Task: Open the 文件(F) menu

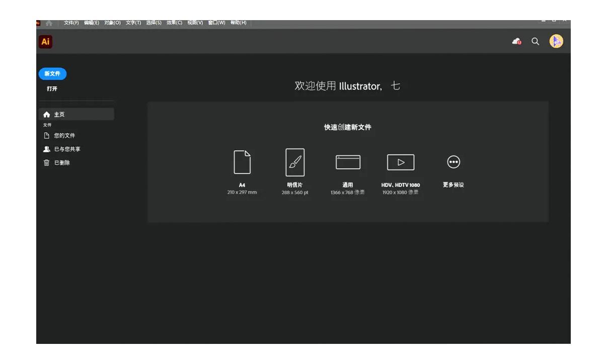Action: [x=71, y=23]
